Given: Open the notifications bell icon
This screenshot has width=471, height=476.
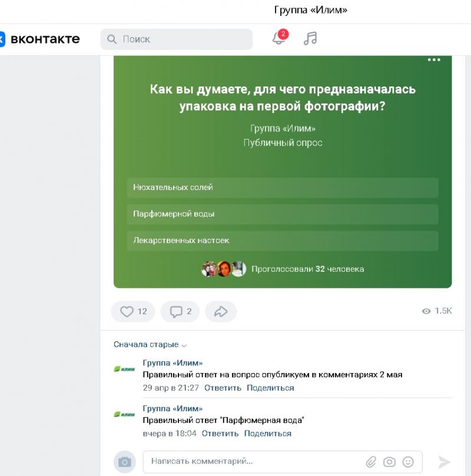Looking at the screenshot, I should (278, 38).
